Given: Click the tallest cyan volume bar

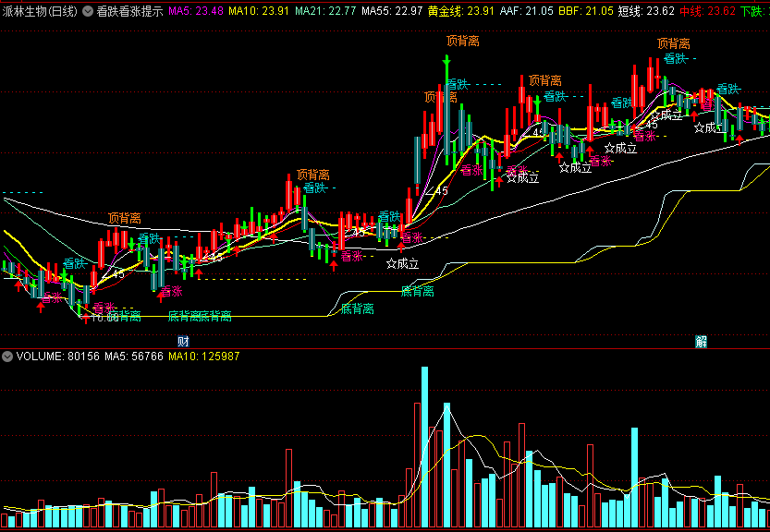Looking at the screenshot, I should [424, 447].
